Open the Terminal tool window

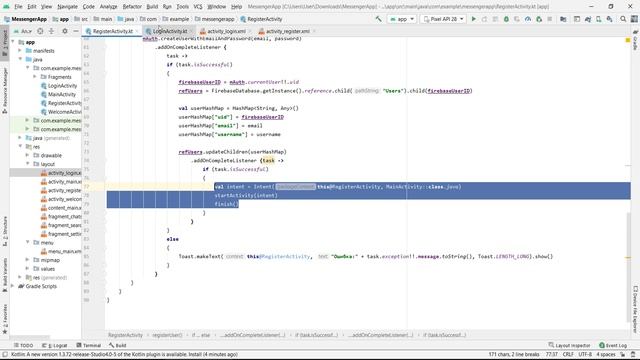(89, 345)
